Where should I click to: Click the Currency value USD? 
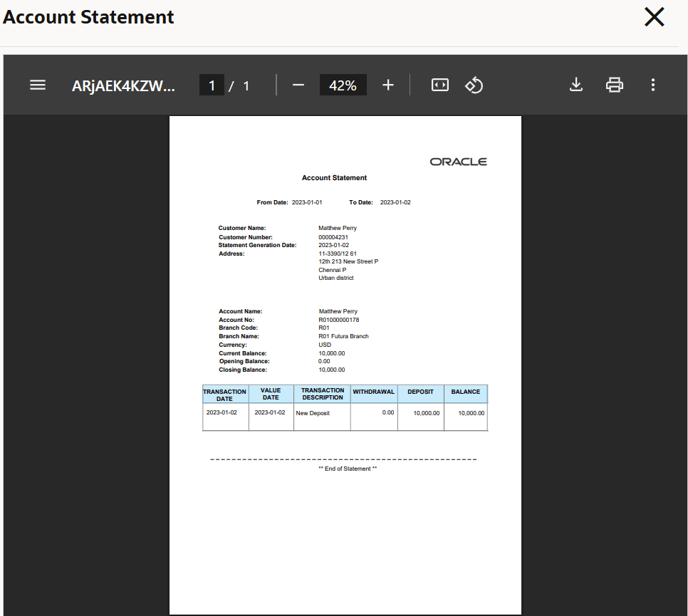325,345
